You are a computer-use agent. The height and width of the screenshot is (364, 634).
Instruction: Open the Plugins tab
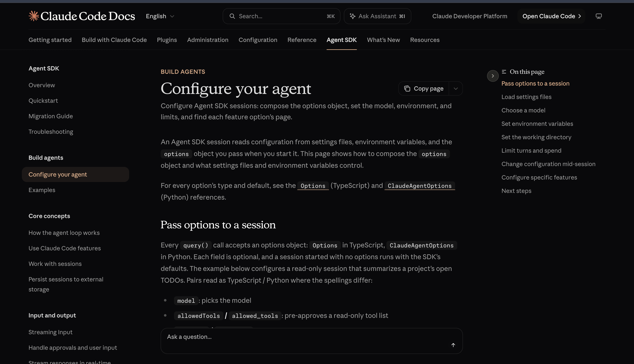167,40
